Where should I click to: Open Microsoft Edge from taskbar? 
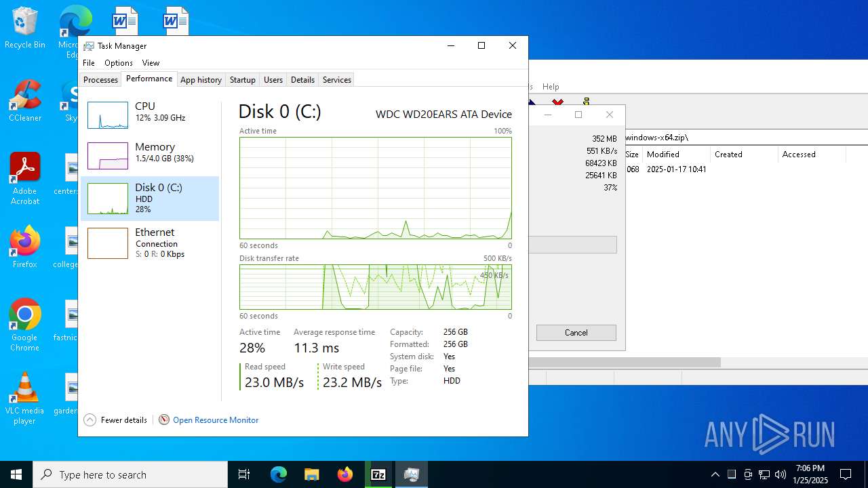(279, 474)
